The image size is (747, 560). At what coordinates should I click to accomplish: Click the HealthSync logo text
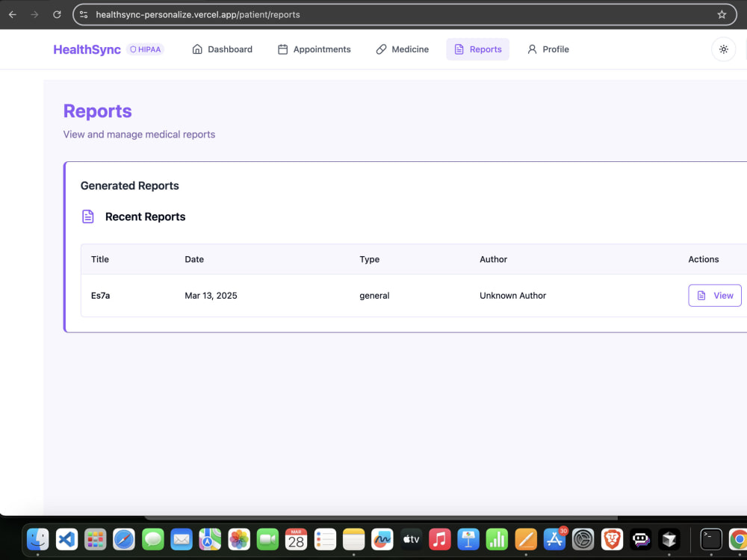pos(87,49)
